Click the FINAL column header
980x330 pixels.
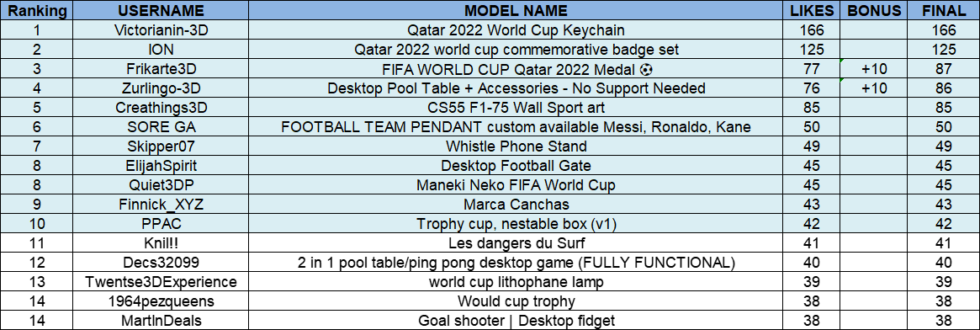pos(943,11)
